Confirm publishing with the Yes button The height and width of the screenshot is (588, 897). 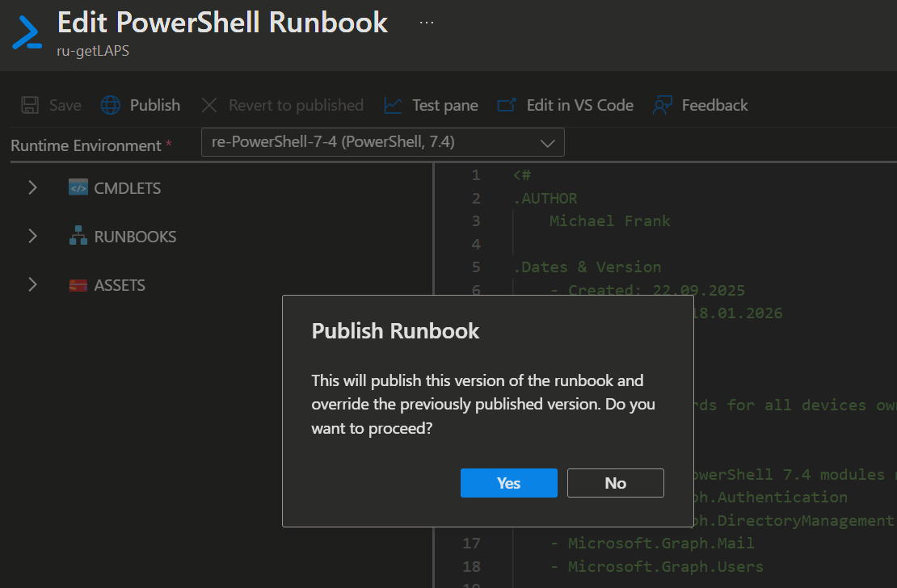coord(508,483)
